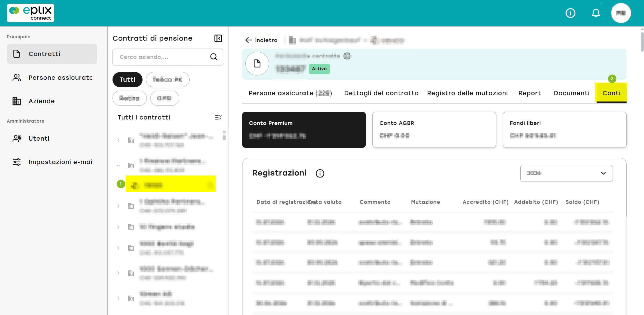Screen dimensions: 644x315
Task: Open the year dropdown in Registrazioni
Action: (x=566, y=173)
